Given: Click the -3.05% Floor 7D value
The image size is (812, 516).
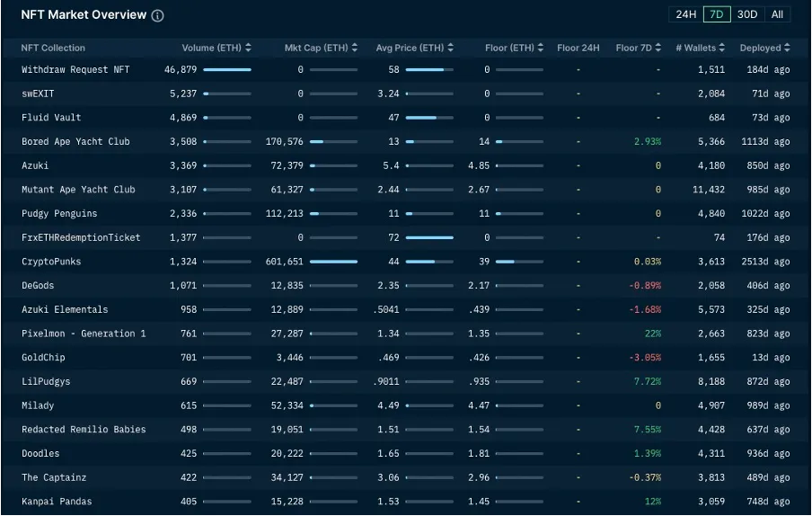Looking at the screenshot, I should coord(645,358).
